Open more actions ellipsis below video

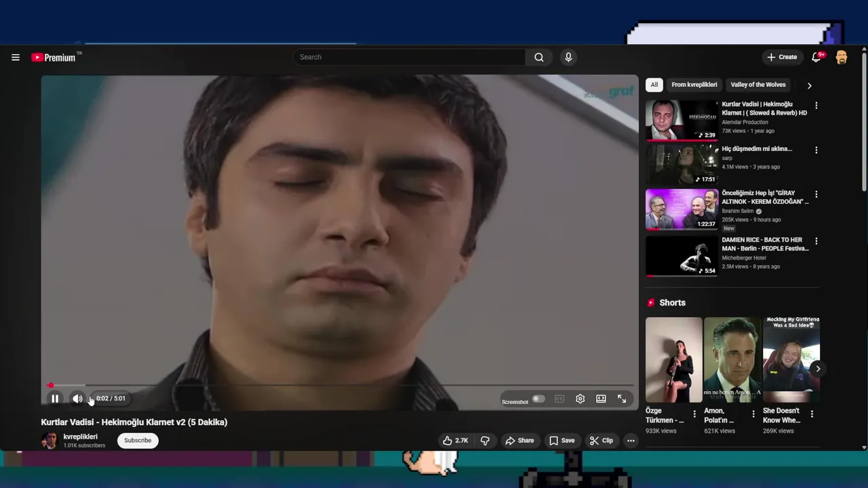tap(631, 441)
